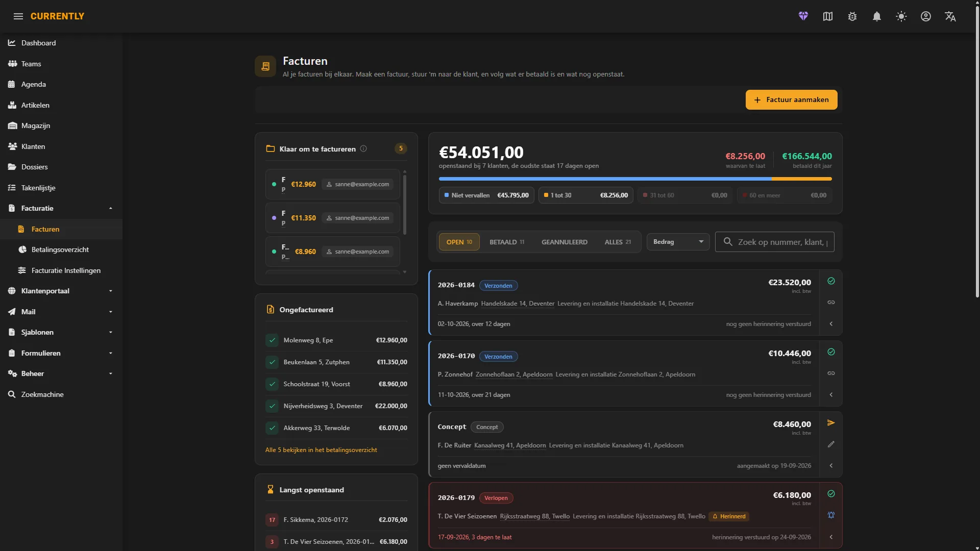Click the Factuur aanmaken button

791,100
